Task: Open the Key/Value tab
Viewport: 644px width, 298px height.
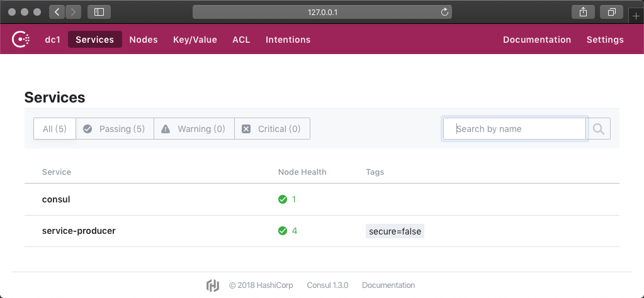Action: point(195,40)
